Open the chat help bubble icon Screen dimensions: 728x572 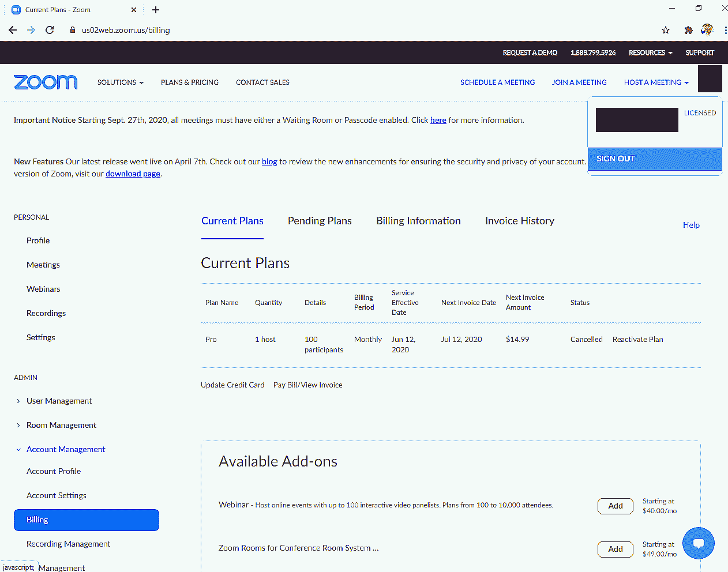(x=698, y=543)
